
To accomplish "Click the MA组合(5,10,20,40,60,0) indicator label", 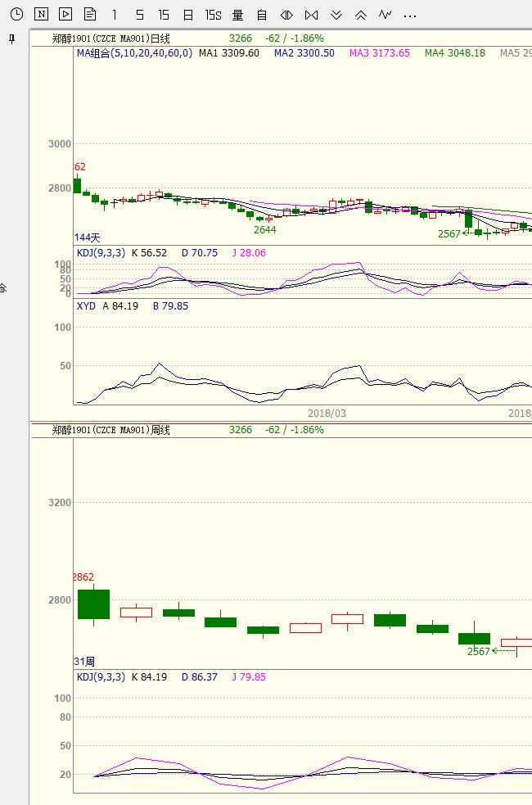I will click(x=134, y=53).
